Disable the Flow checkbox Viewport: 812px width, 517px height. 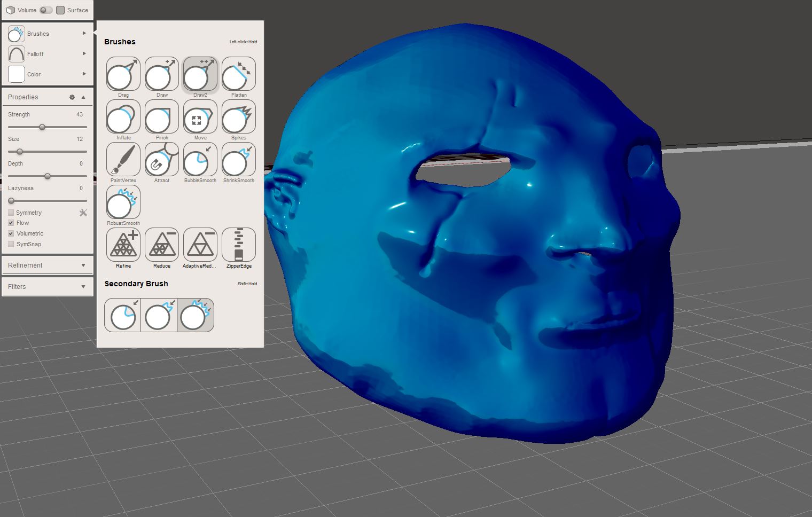10,223
